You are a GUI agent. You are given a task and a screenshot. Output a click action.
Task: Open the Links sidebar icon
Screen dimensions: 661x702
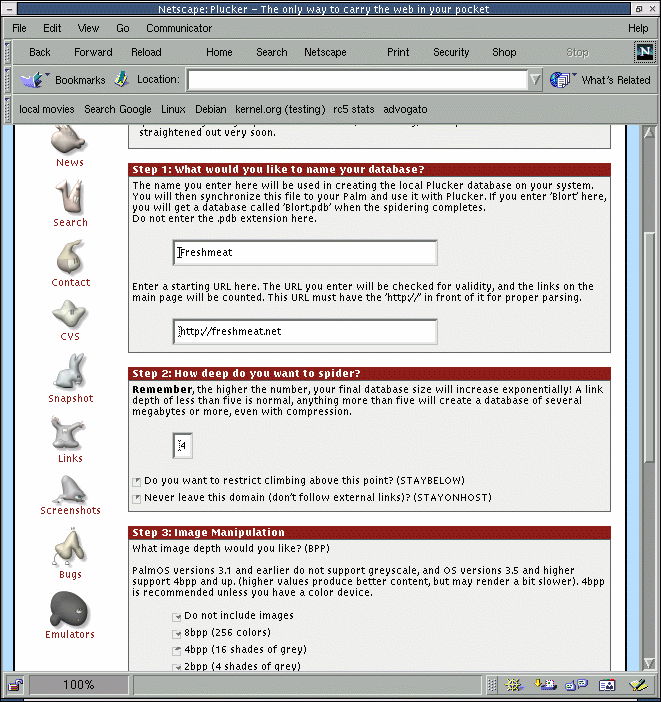coord(67,433)
